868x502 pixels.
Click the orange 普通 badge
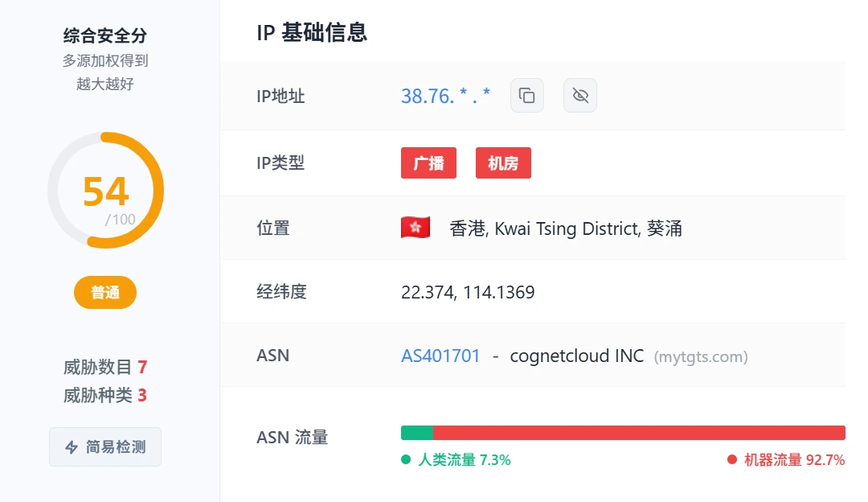[x=105, y=292]
